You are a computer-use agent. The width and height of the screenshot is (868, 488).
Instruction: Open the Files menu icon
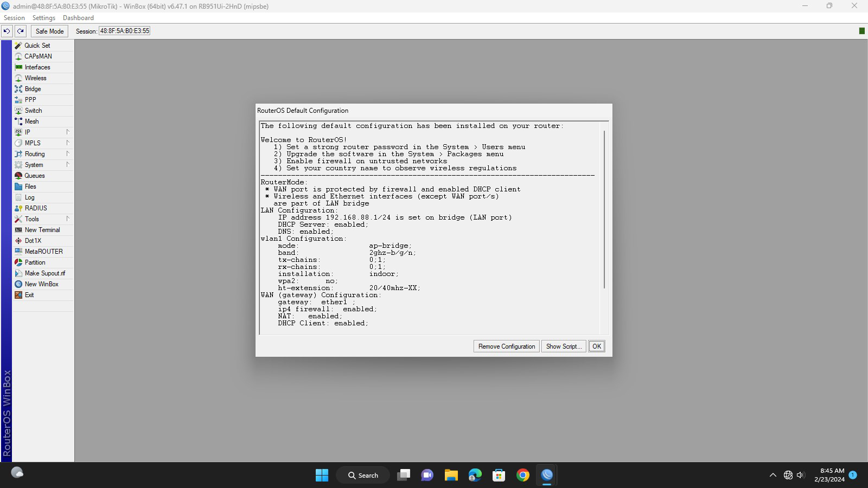(18, 187)
